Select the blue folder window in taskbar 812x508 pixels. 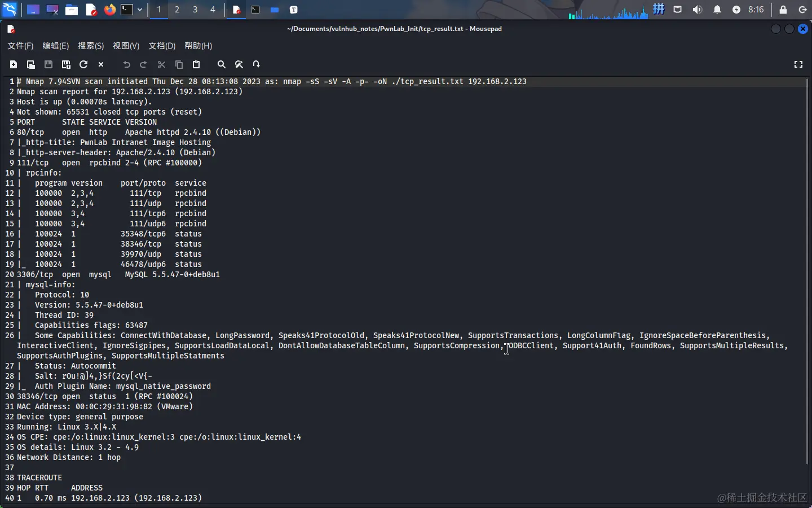pos(275,10)
